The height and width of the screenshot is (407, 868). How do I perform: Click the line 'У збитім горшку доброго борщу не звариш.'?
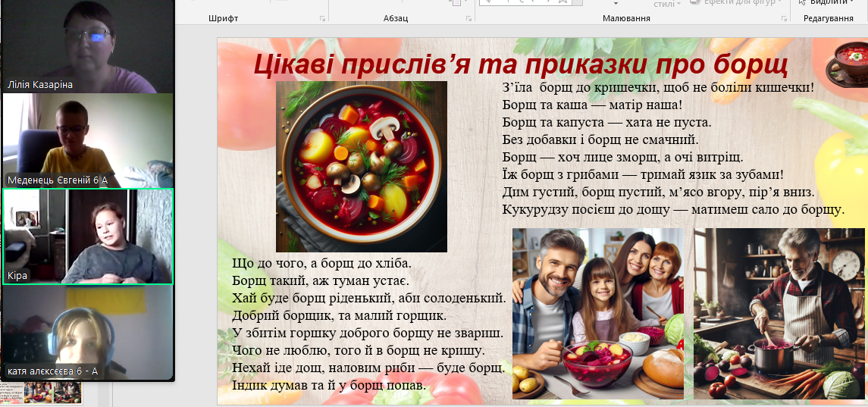point(368,334)
